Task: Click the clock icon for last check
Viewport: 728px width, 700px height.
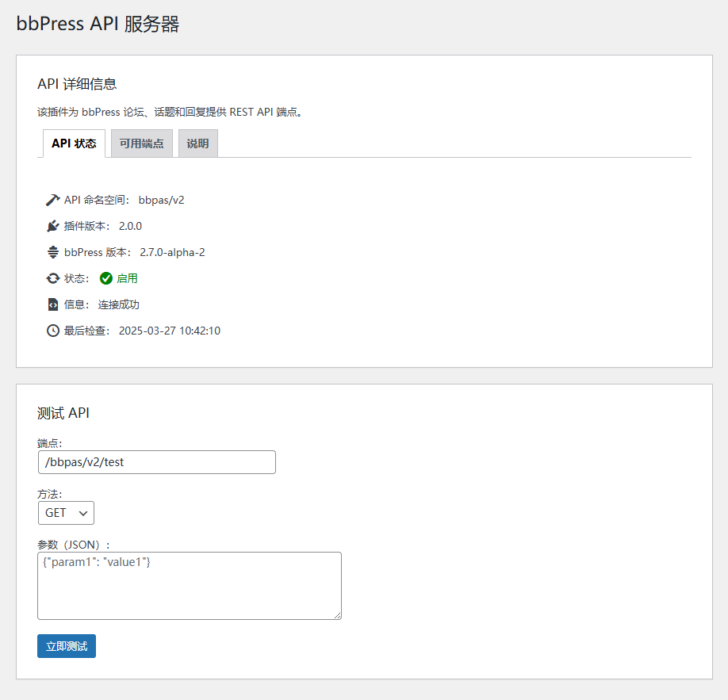Action: [53, 331]
